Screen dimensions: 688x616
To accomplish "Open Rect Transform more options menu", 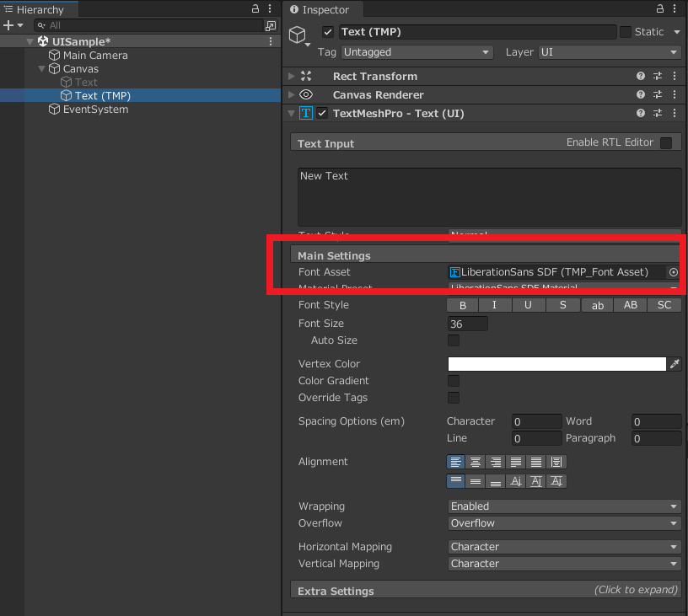I will [x=675, y=77].
